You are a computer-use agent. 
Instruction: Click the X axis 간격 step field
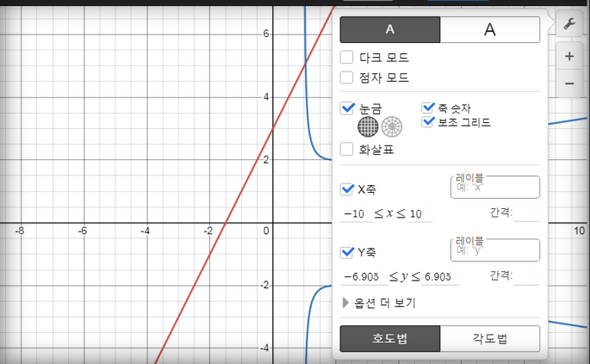pyautogui.click(x=527, y=213)
